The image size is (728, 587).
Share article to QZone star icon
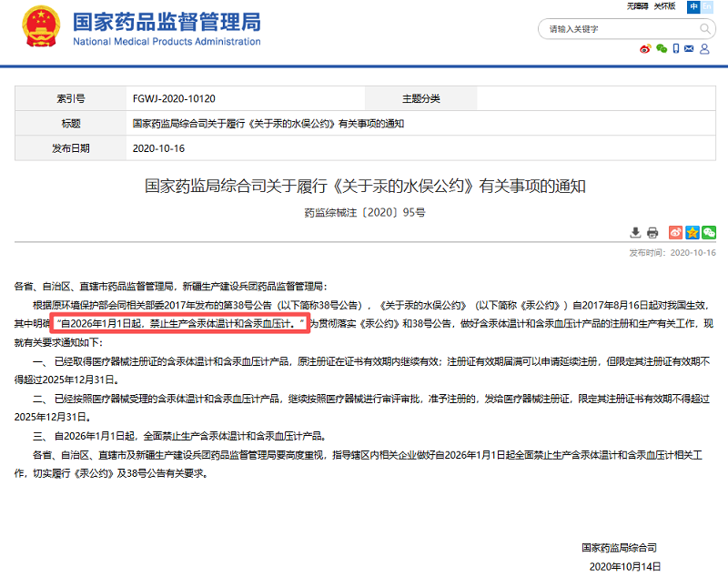(693, 232)
